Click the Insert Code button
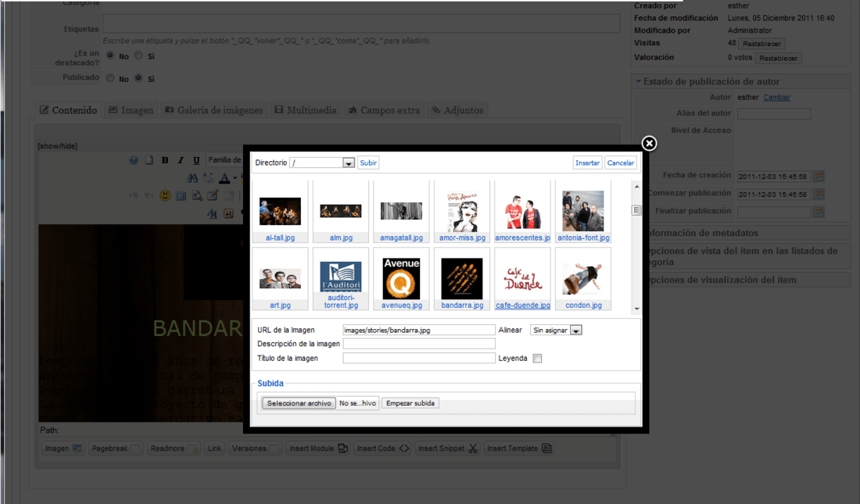Viewport: 860px width, 504px height. click(x=383, y=449)
